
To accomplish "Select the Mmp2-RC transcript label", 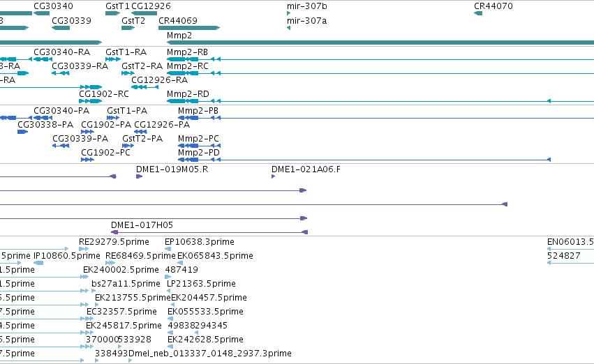I will (188, 66).
